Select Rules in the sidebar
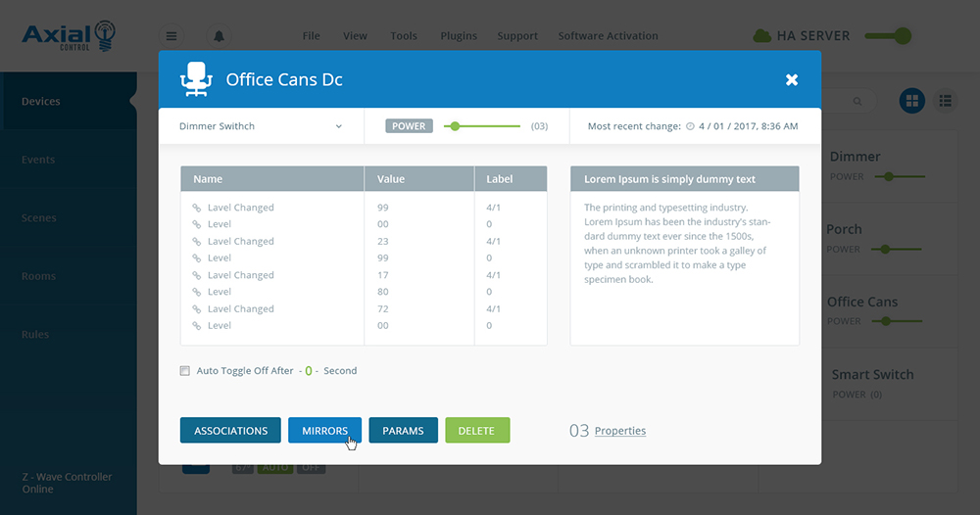 click(x=69, y=335)
